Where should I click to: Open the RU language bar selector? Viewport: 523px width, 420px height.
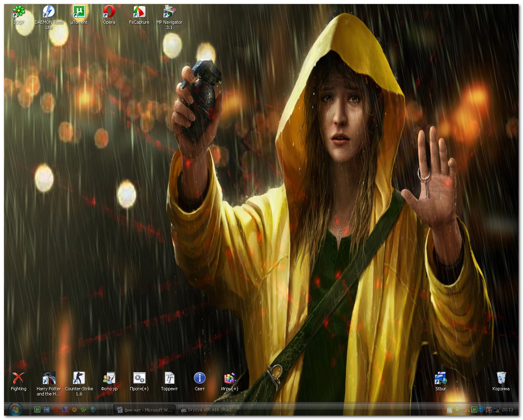(x=449, y=410)
